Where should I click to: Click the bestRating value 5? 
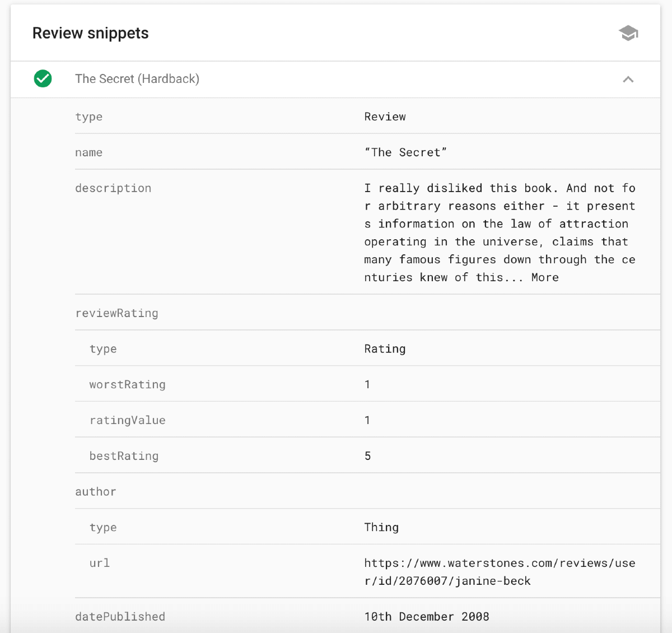(x=367, y=456)
